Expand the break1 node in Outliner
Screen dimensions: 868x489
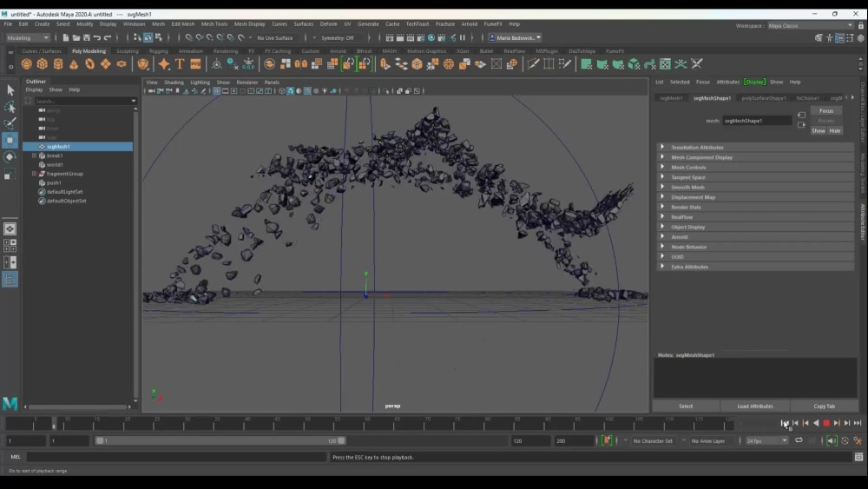click(35, 155)
